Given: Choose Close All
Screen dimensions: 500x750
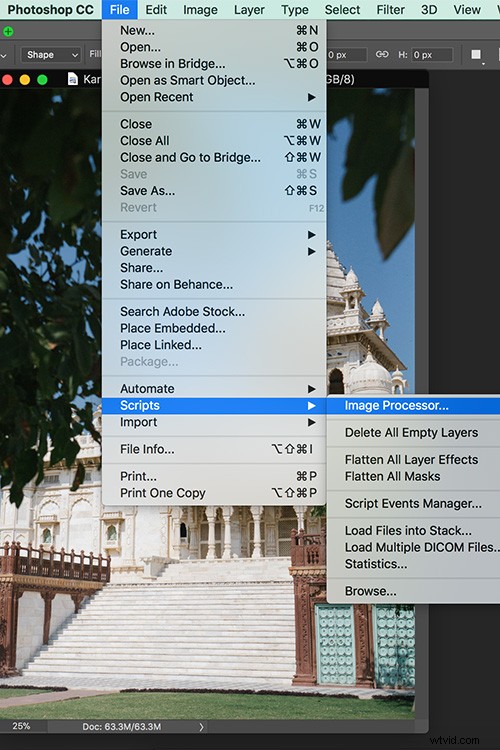Looking at the screenshot, I should tap(214, 141).
